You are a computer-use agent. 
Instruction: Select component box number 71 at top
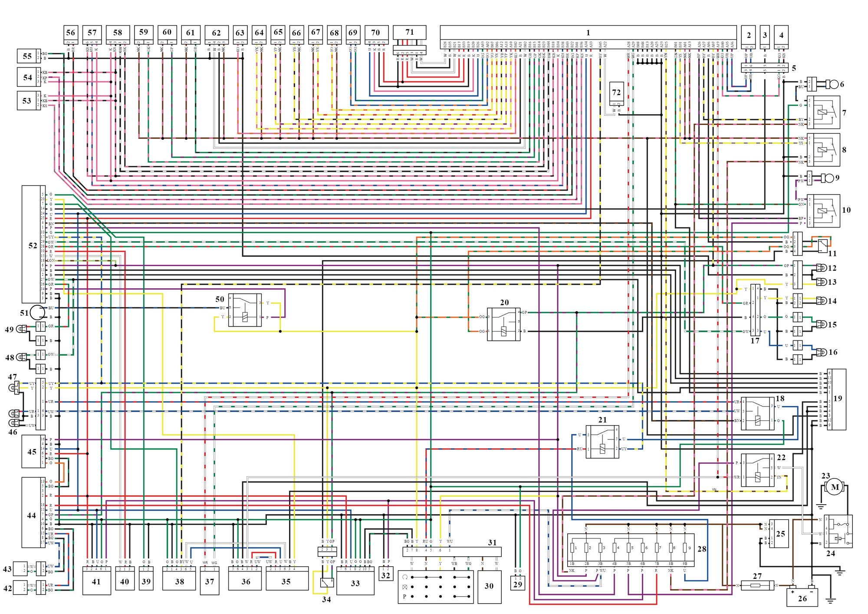pos(410,33)
